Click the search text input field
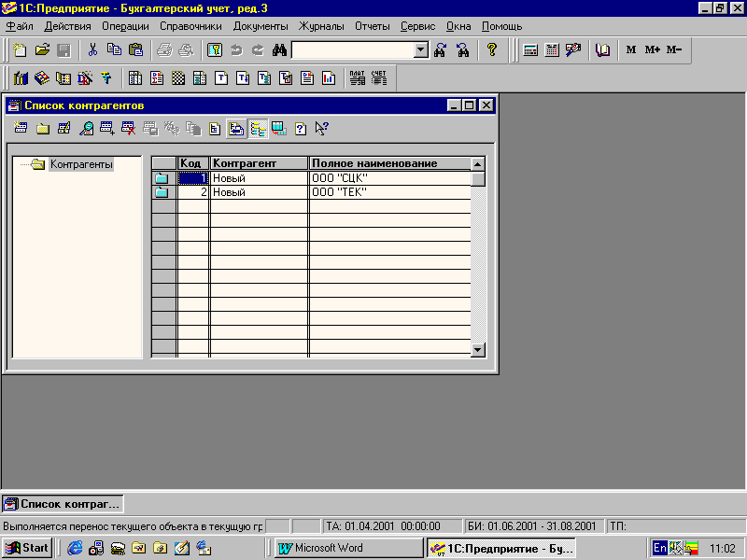 (353, 50)
